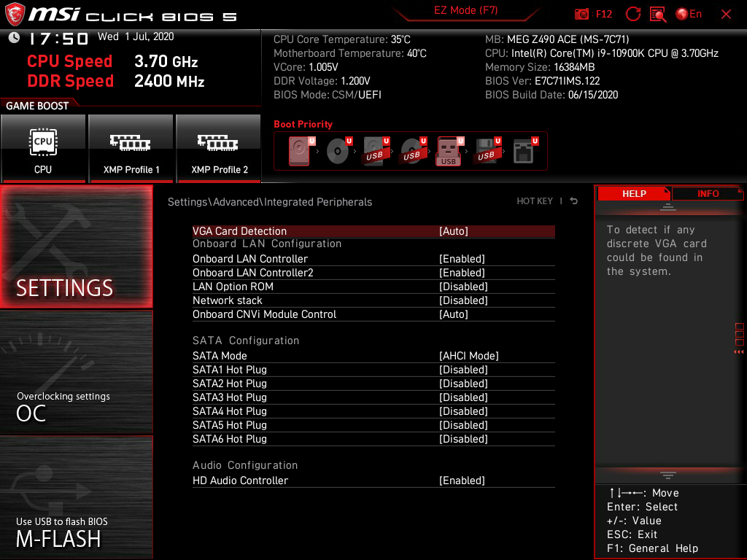
Task: Open the favorites/search icon near top right
Action: (656, 13)
